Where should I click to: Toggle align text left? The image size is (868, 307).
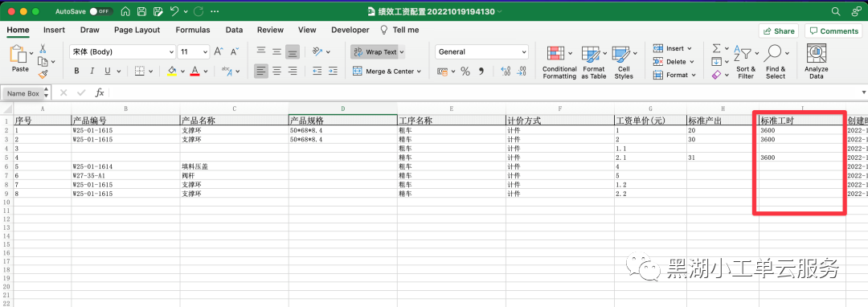[261, 71]
